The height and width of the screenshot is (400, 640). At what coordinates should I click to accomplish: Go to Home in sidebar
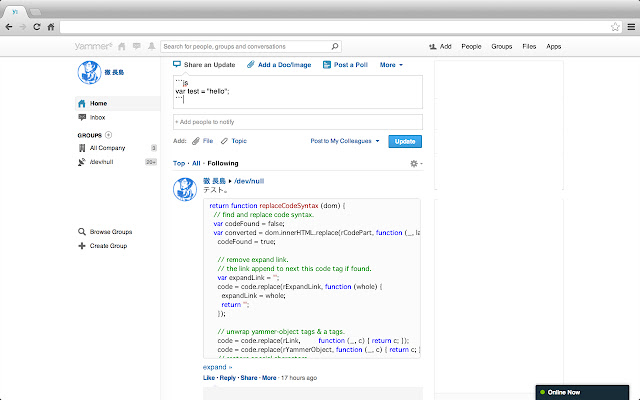118,103
